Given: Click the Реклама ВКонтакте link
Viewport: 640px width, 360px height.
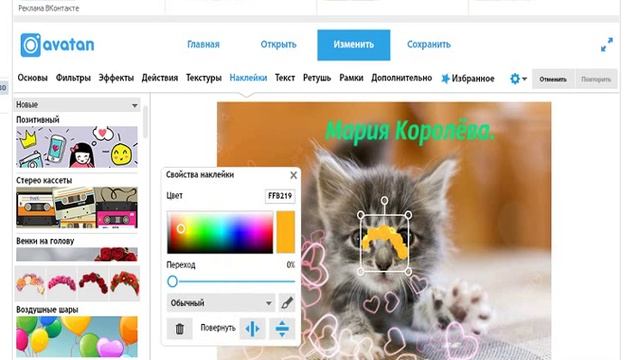Looking at the screenshot, I should pos(49,8).
